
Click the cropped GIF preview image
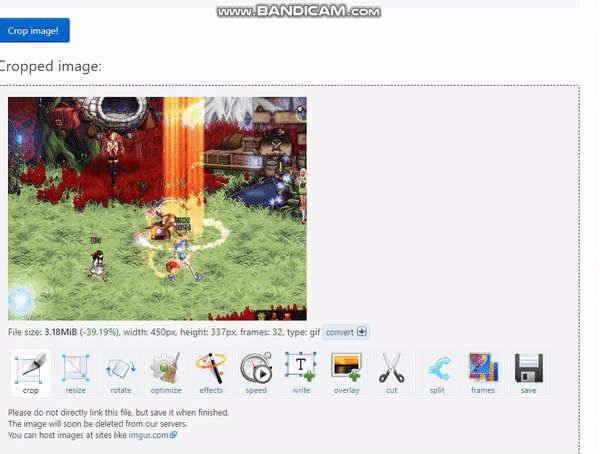[x=157, y=208]
